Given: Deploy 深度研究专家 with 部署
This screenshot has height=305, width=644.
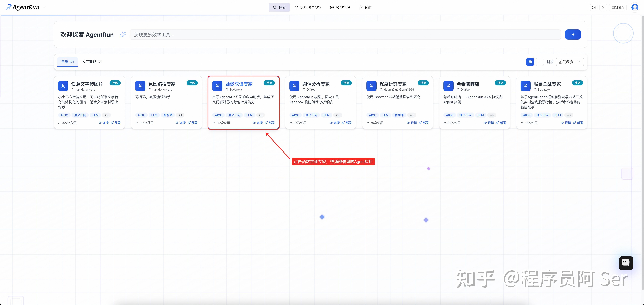Looking at the screenshot, I should 424,123.
